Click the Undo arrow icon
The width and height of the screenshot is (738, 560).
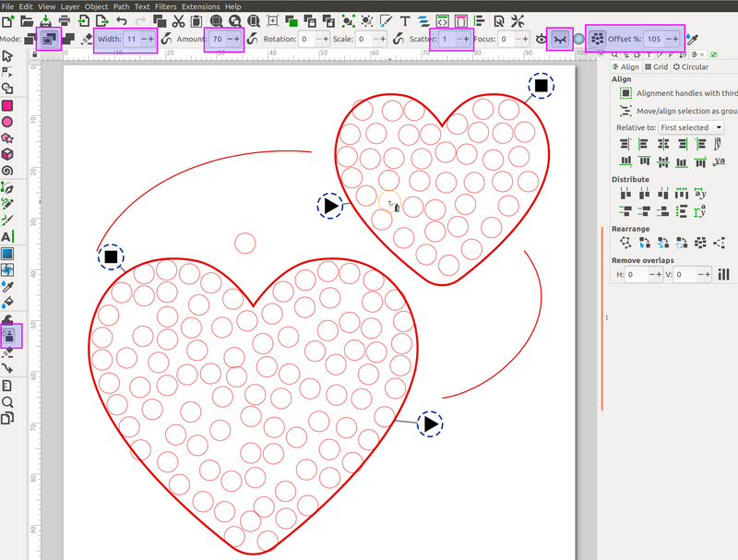(x=121, y=21)
